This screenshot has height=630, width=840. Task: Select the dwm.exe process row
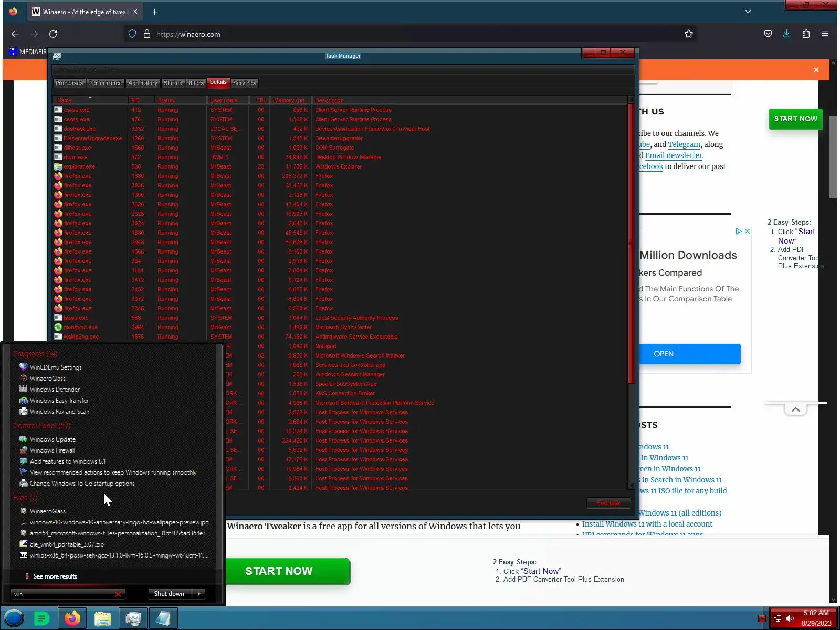pyautogui.click(x=340, y=157)
